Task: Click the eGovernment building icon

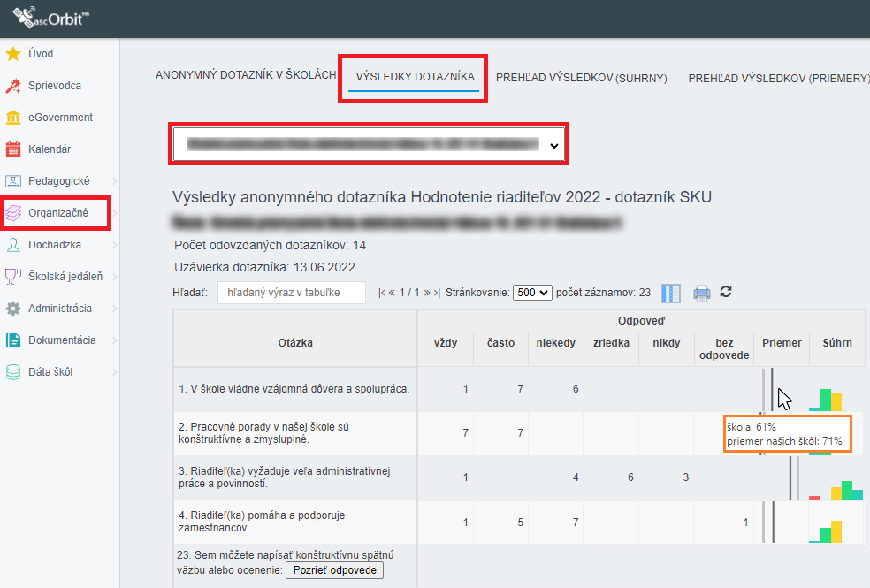Action: [13, 118]
